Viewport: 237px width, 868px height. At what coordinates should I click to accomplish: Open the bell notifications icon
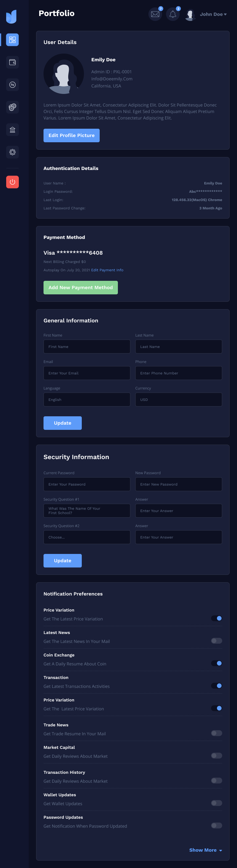click(173, 14)
